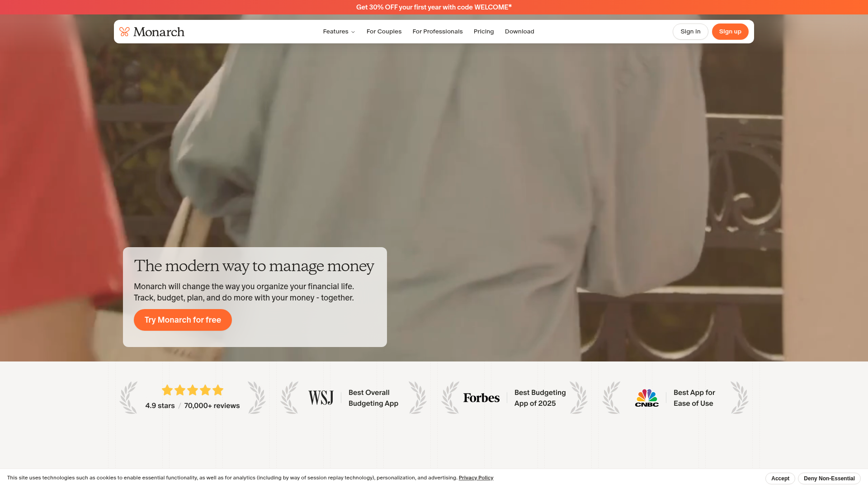Click the WSJ logo badge

(x=321, y=397)
